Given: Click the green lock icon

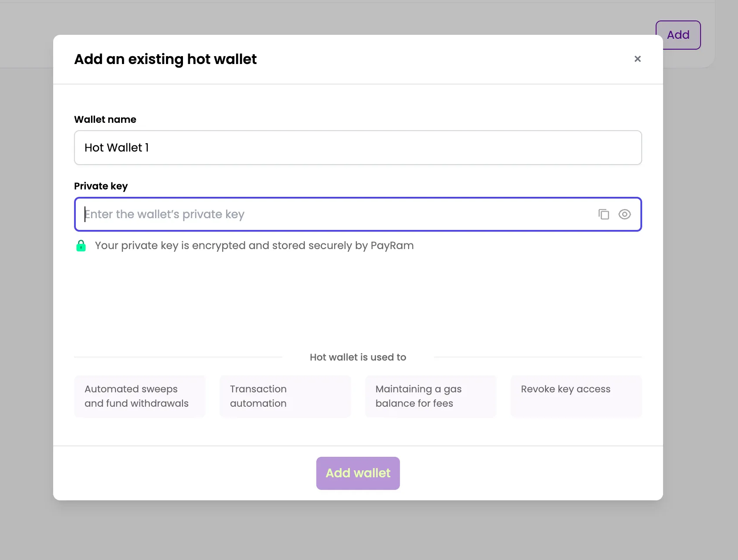Looking at the screenshot, I should 81,246.
